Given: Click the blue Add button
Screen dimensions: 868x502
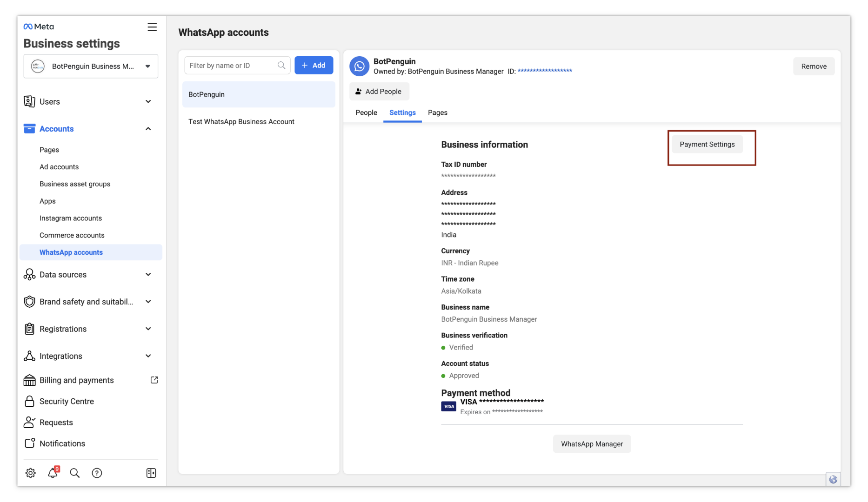Looking at the screenshot, I should 314,66.
